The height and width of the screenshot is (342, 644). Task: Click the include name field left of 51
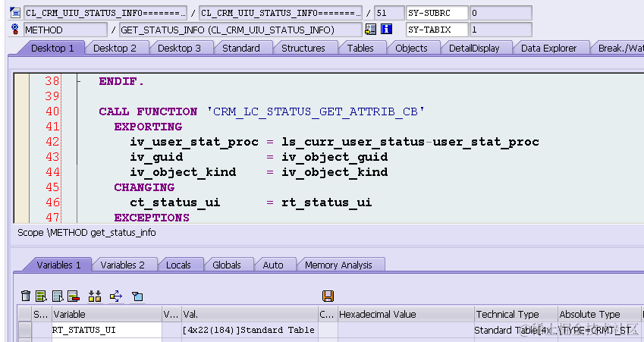281,13
